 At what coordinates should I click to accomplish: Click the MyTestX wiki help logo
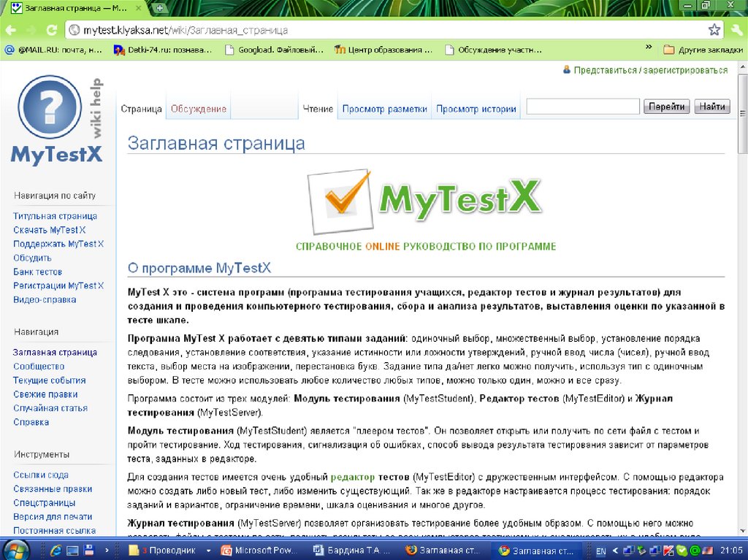coord(57,119)
